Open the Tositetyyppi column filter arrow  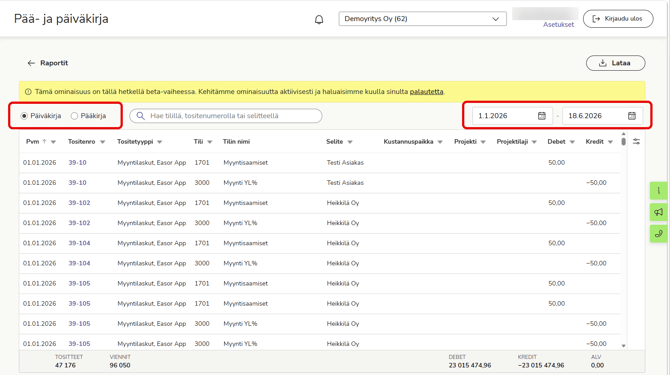click(x=159, y=142)
